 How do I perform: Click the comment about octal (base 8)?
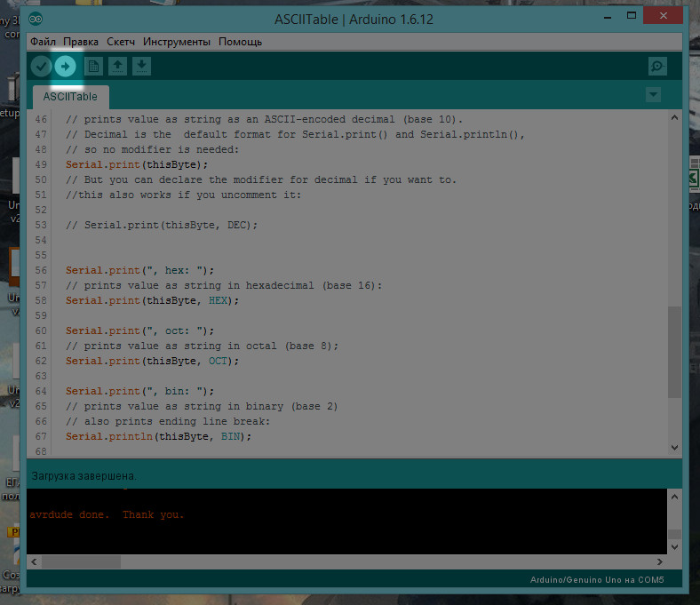[x=202, y=346]
